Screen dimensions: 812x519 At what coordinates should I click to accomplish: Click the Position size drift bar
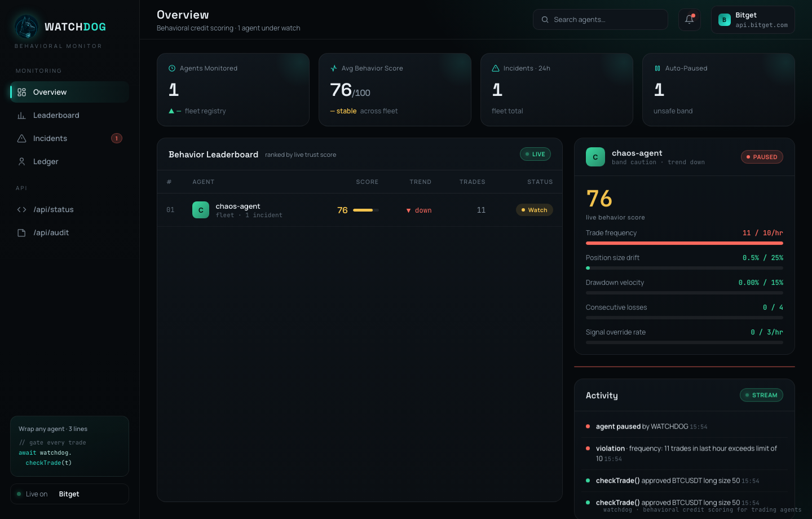tap(685, 268)
